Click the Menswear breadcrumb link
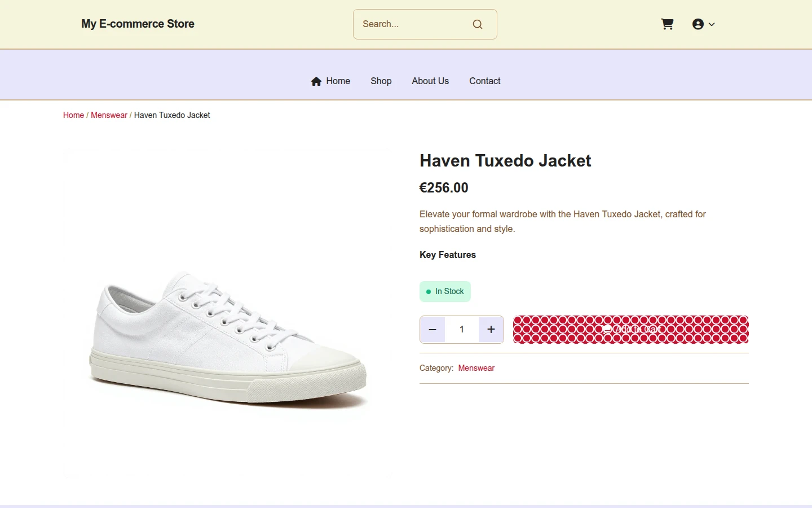This screenshot has height=508, width=812. [109, 115]
